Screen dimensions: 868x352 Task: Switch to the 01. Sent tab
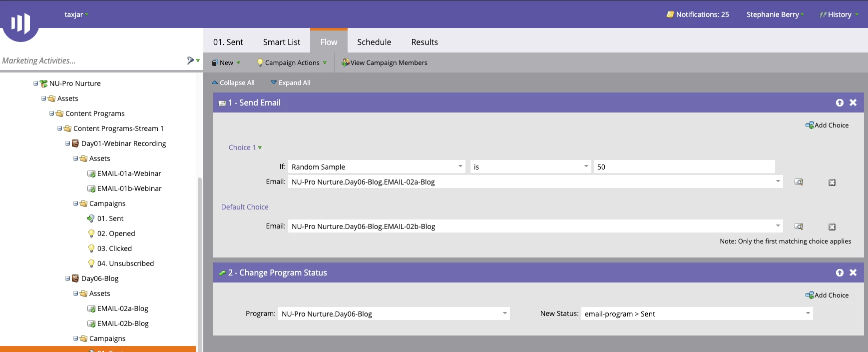tap(228, 42)
